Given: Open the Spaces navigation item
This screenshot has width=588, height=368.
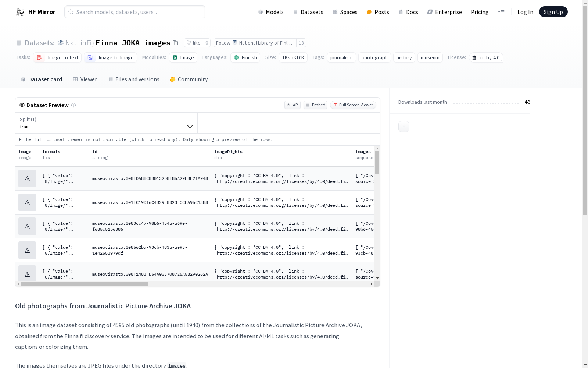Looking at the screenshot, I should pyautogui.click(x=345, y=12).
